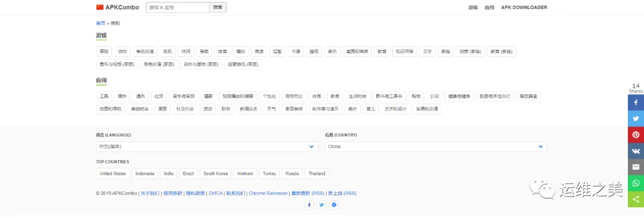Select the 娱乐 app category

coord(122,96)
